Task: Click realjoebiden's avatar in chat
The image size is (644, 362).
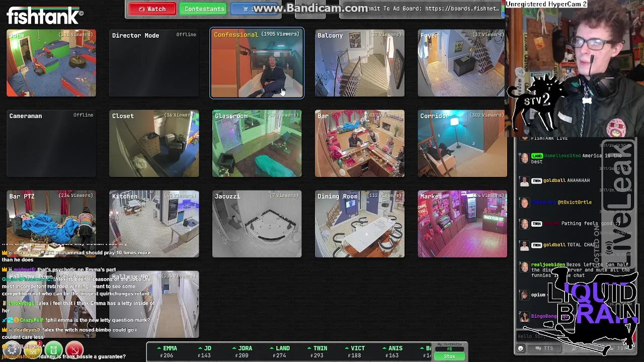Action: [x=524, y=267]
